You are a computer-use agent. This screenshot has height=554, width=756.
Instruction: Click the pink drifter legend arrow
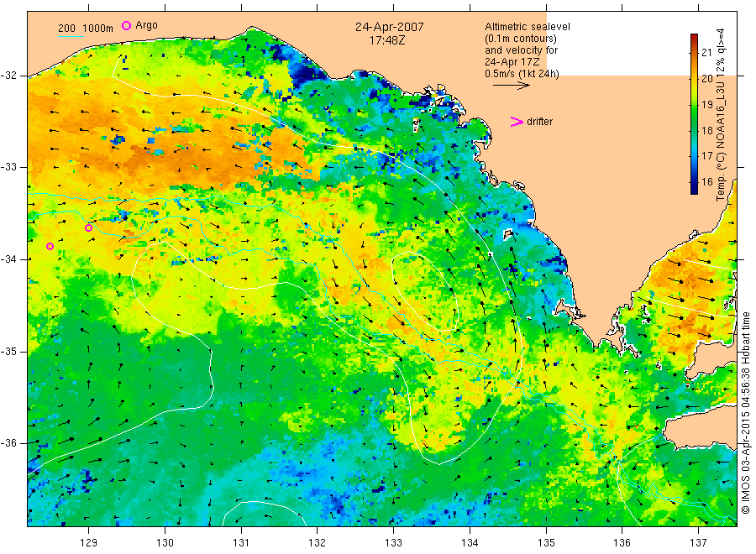(x=517, y=122)
